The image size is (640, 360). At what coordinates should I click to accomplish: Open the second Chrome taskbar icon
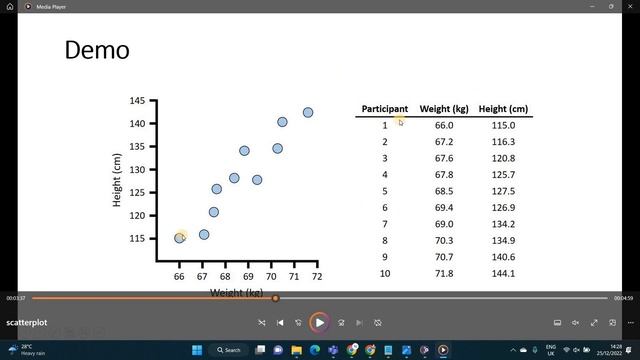370,350
